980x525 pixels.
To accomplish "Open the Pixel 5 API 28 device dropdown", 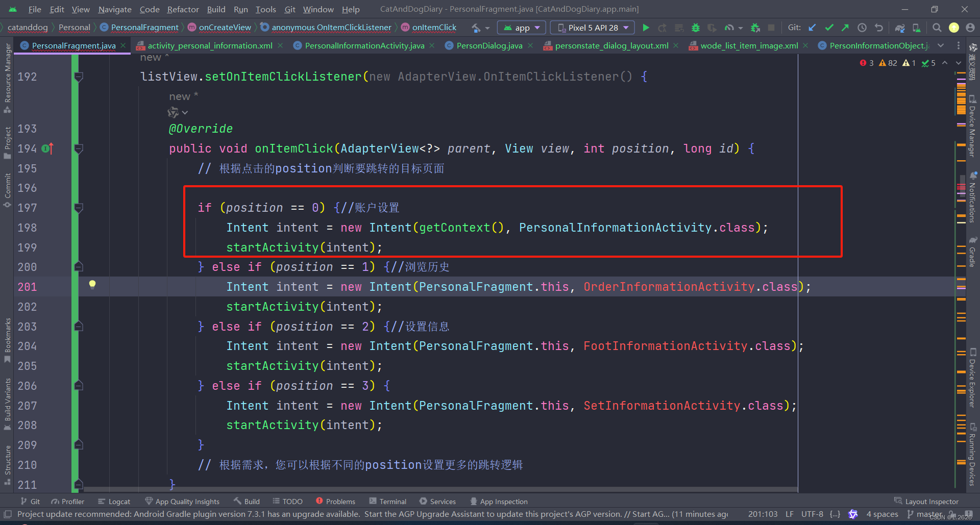I will (x=592, y=28).
